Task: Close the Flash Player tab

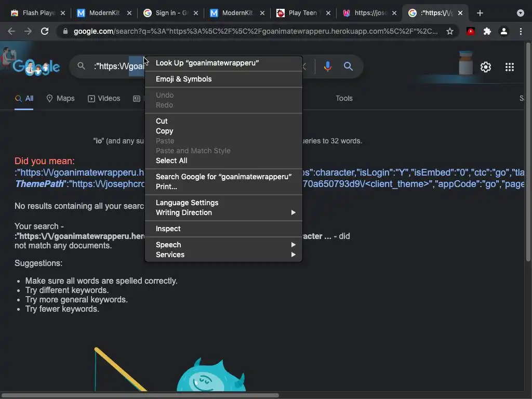Action: [x=63, y=13]
